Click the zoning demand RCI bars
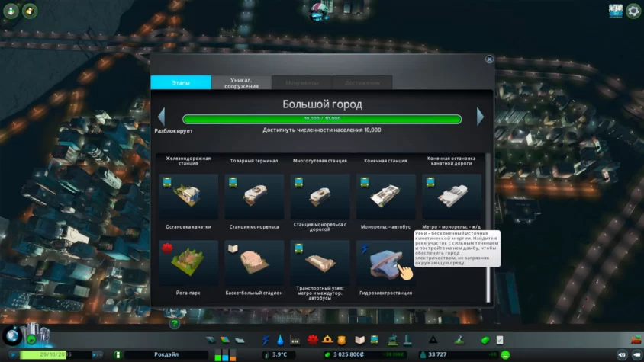 point(225,355)
